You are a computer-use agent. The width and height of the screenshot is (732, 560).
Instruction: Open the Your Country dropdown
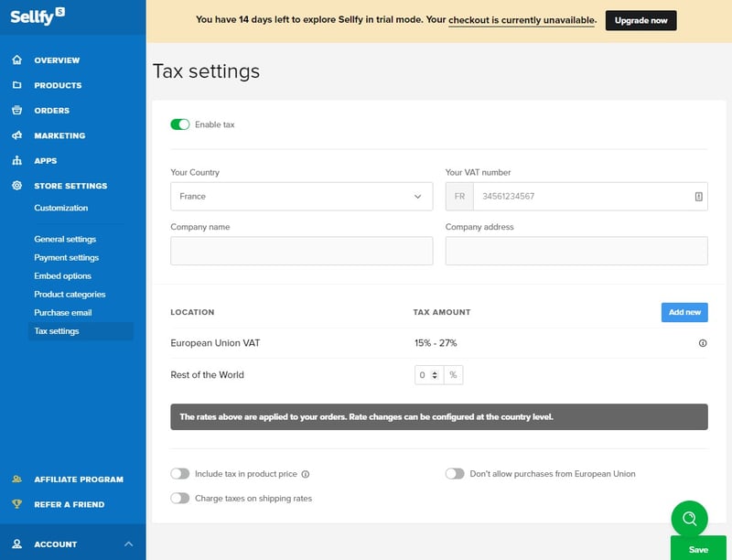301,197
